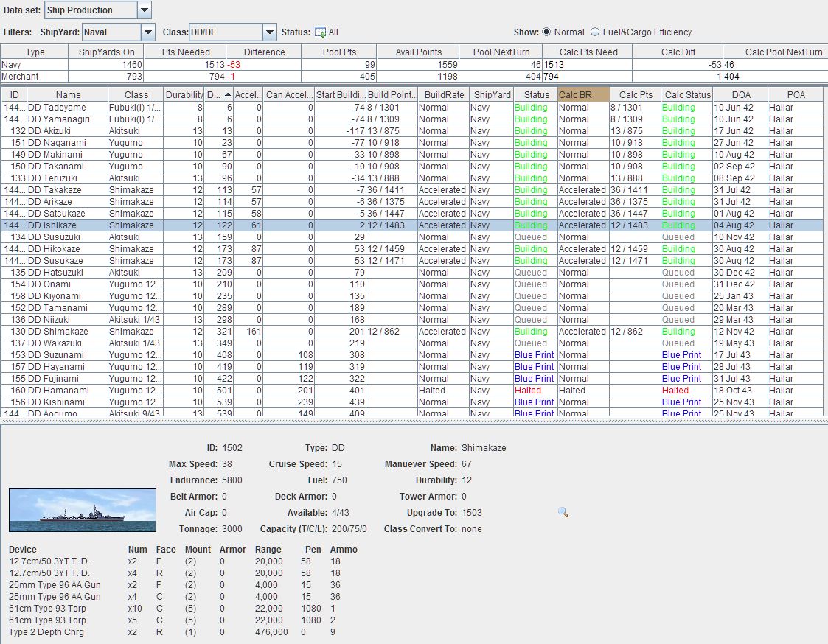The width and height of the screenshot is (828, 644).
Task: Select the DD Hamanami halted row
Action: point(412,390)
